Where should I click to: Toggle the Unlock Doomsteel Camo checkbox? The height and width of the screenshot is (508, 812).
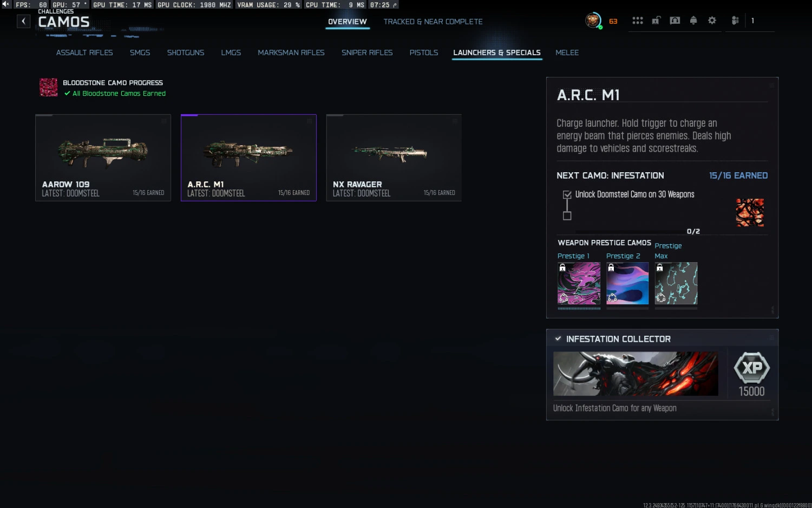(x=567, y=194)
